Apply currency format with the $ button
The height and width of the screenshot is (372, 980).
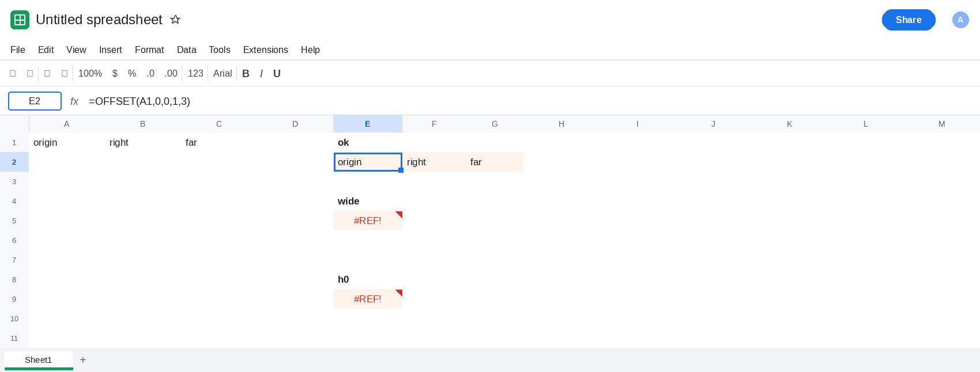[x=115, y=74]
